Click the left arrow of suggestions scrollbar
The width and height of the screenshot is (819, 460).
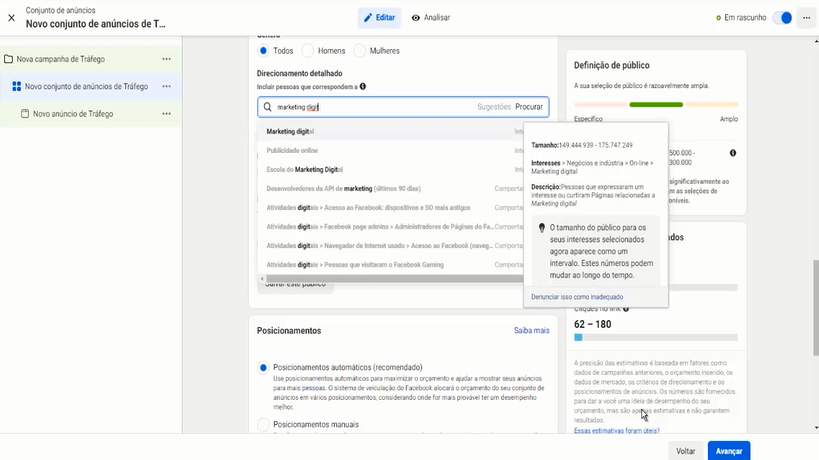[262, 279]
